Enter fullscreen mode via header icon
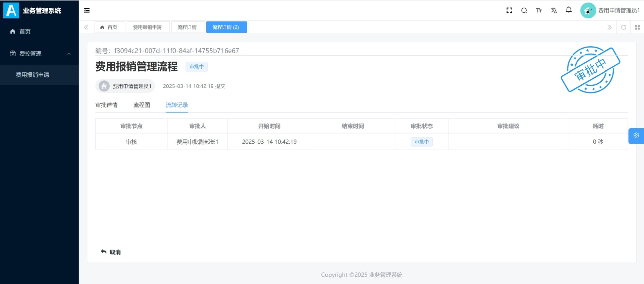 509,10
